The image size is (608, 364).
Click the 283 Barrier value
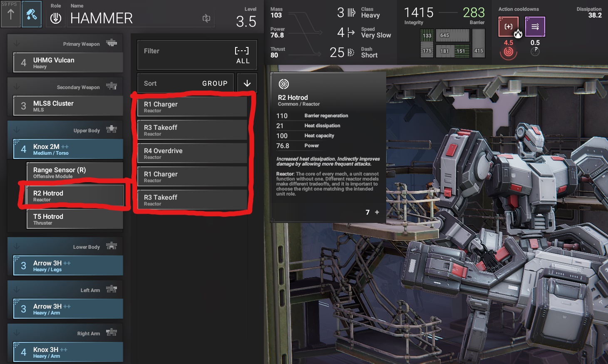474,13
